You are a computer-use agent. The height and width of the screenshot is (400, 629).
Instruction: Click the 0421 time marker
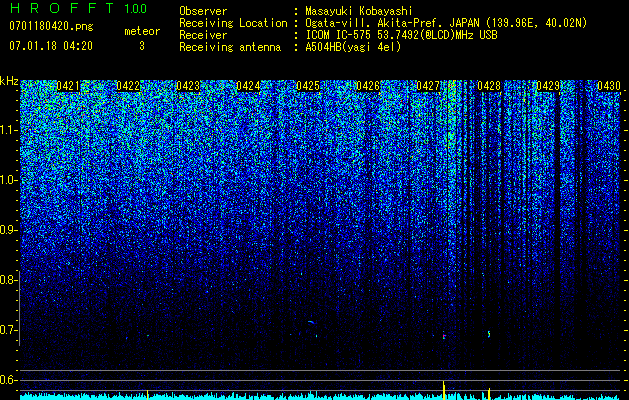click(x=68, y=86)
